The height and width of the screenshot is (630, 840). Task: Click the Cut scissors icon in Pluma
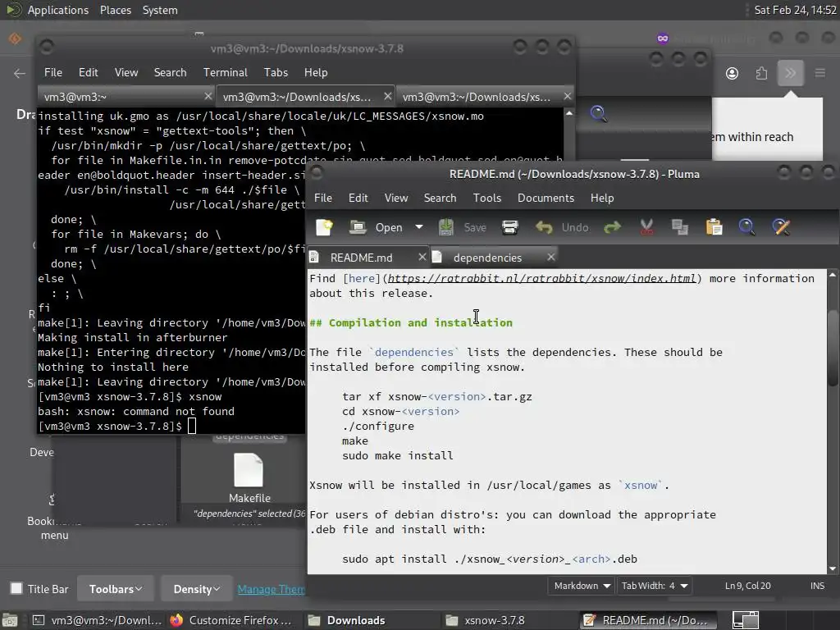[x=646, y=227]
